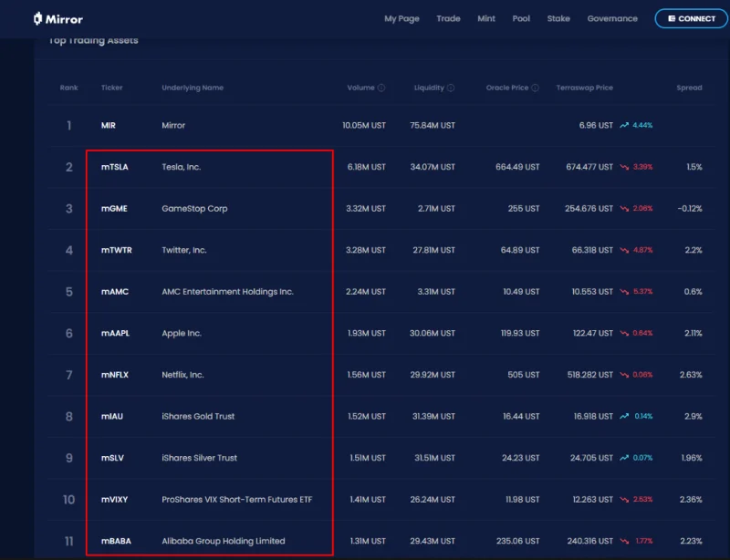
Task: Click the 235.06 UST oracle price
Action: [517, 541]
